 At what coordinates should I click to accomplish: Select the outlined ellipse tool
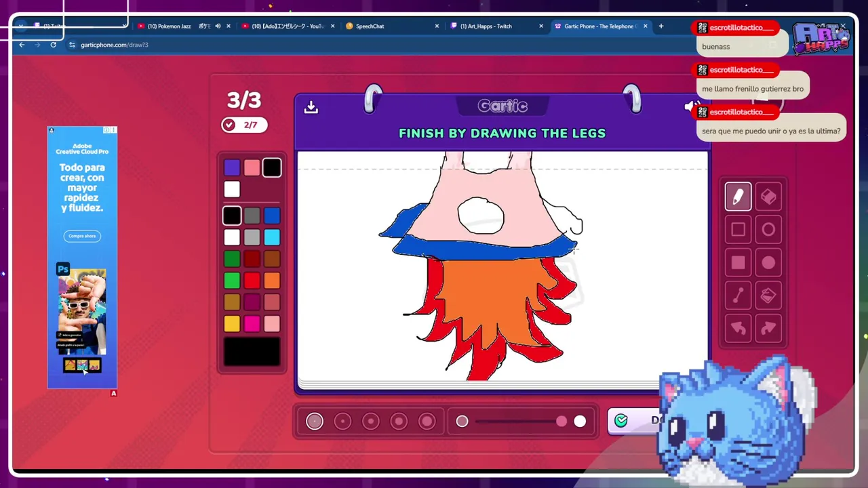point(768,230)
